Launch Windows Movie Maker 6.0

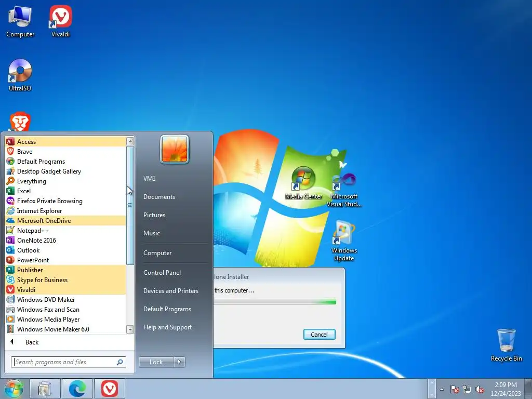[65, 329]
